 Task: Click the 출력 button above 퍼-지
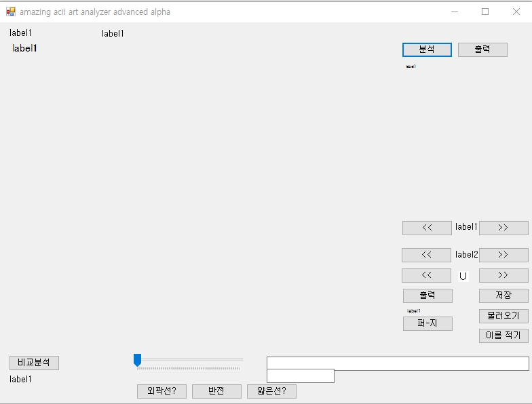pyautogui.click(x=427, y=296)
